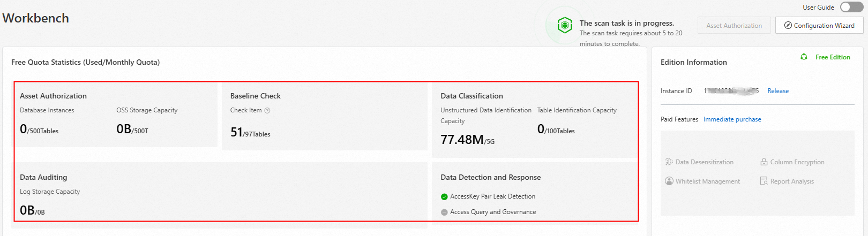The height and width of the screenshot is (236, 868).
Task: Click the Column Encryption lock icon
Action: coord(764,162)
